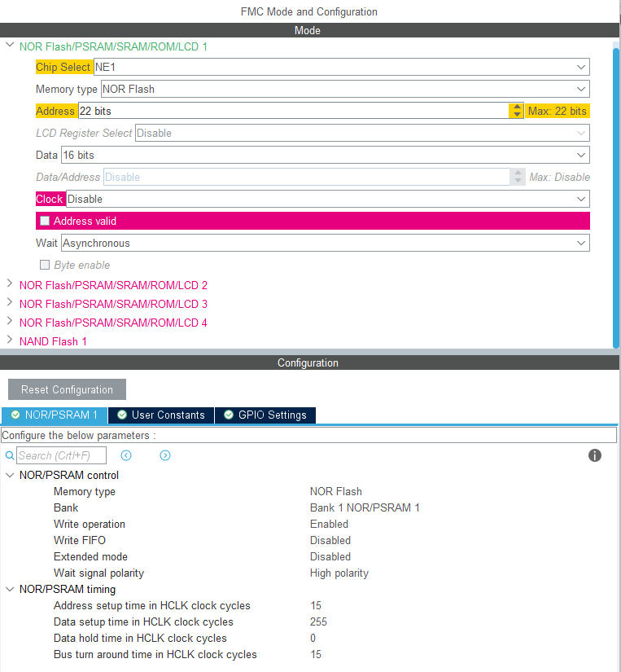Click the Max: 22 bits label
Viewport: 621px width, 672px height.
pyautogui.click(x=558, y=111)
